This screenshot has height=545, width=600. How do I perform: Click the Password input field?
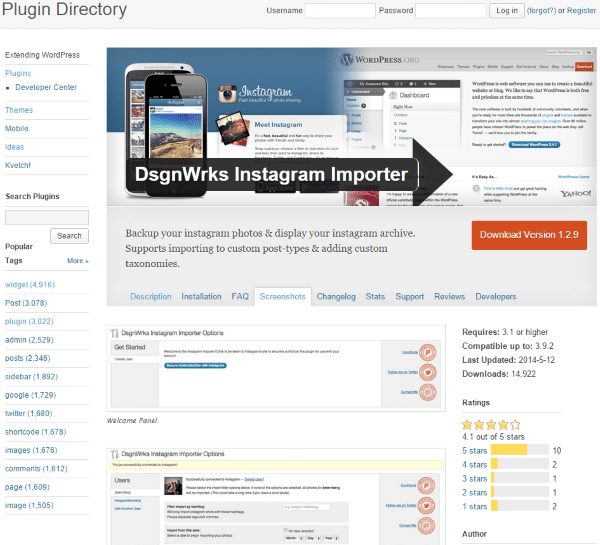point(450,11)
